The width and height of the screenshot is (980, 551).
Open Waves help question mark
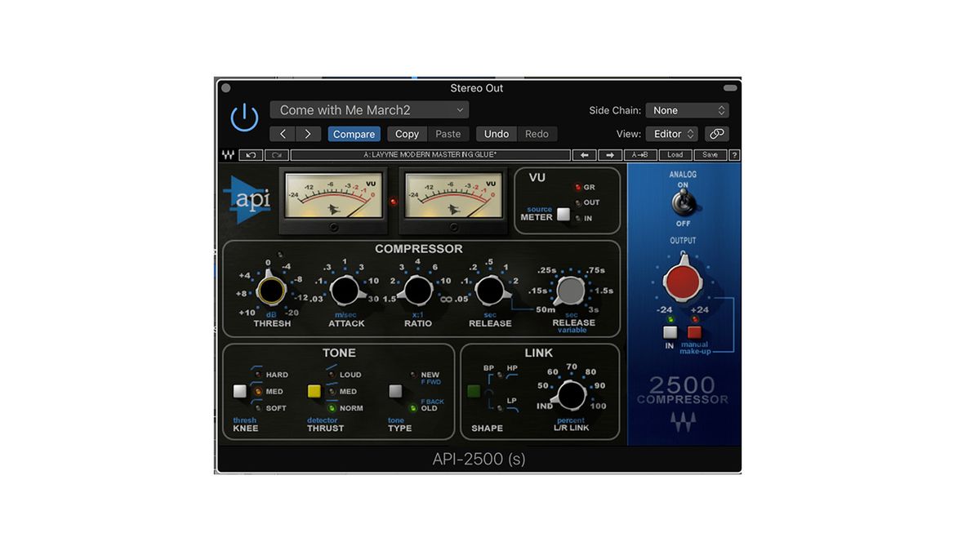[734, 155]
